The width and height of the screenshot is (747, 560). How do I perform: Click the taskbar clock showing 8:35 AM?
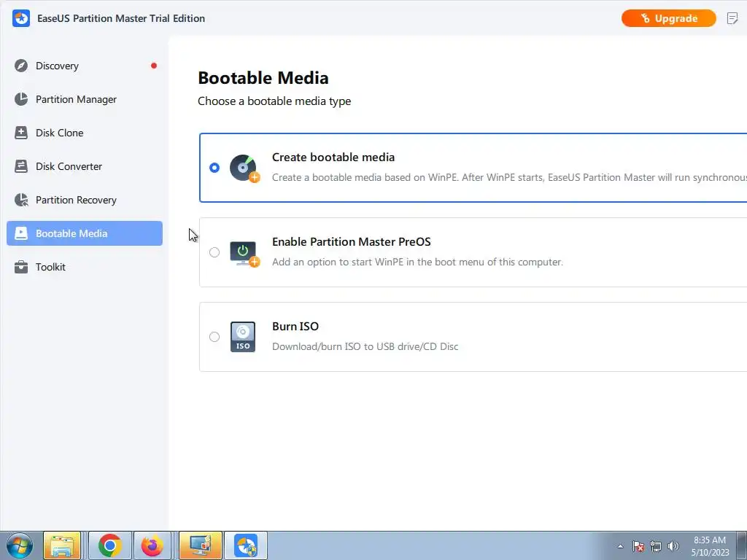710,546
